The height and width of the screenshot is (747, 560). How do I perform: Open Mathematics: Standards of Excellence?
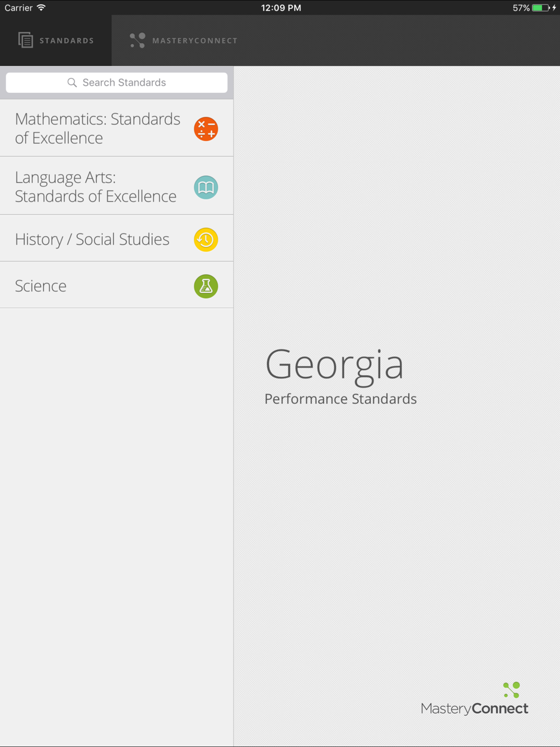[x=116, y=128]
